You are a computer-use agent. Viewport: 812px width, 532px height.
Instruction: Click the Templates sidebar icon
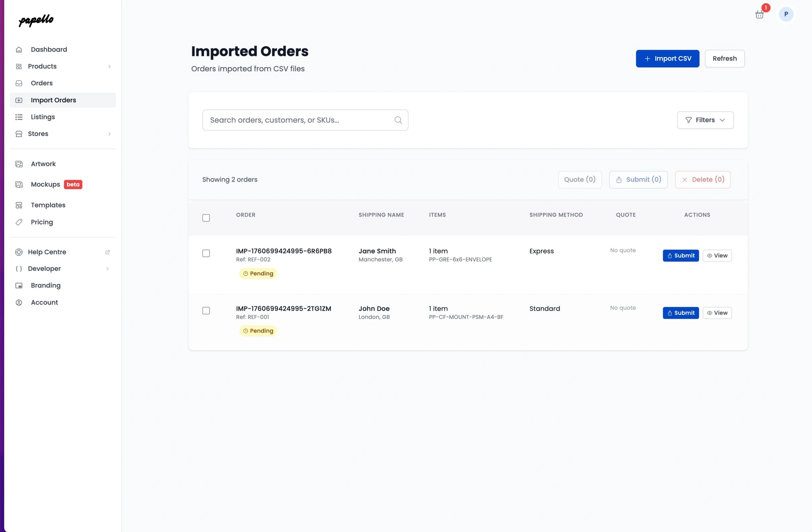click(x=19, y=205)
